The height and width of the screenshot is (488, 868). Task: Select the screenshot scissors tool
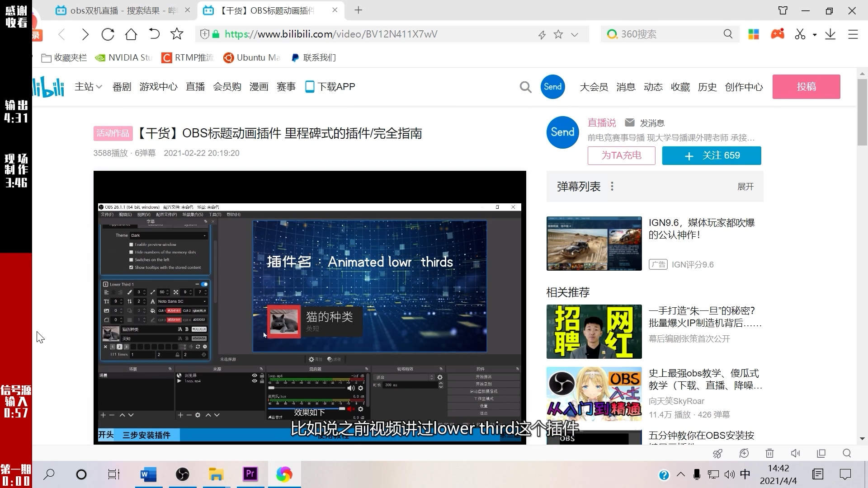pyautogui.click(x=800, y=34)
